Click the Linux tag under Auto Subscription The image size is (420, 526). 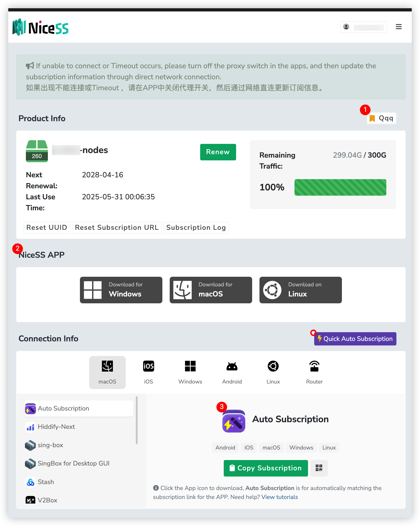[x=329, y=448]
